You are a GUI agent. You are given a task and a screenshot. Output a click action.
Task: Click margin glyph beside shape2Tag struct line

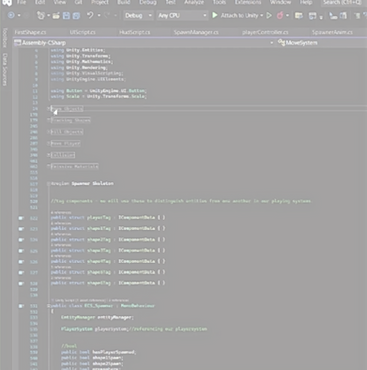(x=21, y=240)
